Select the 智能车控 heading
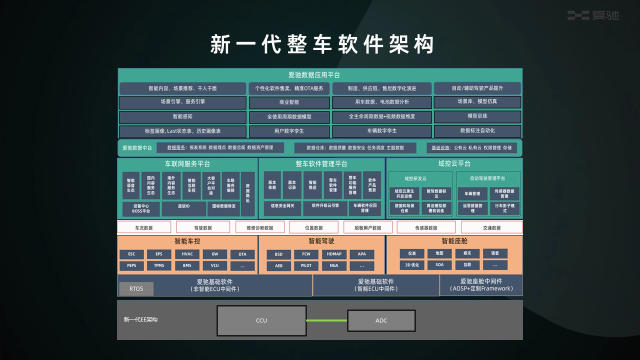This screenshot has width=640, height=360. (x=187, y=241)
